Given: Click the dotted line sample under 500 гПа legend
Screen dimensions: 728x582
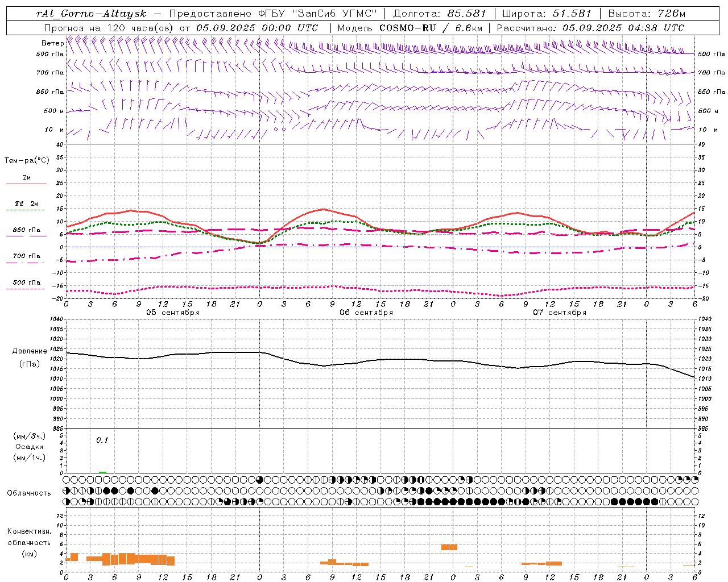Looking at the screenshot, I should tap(26, 289).
